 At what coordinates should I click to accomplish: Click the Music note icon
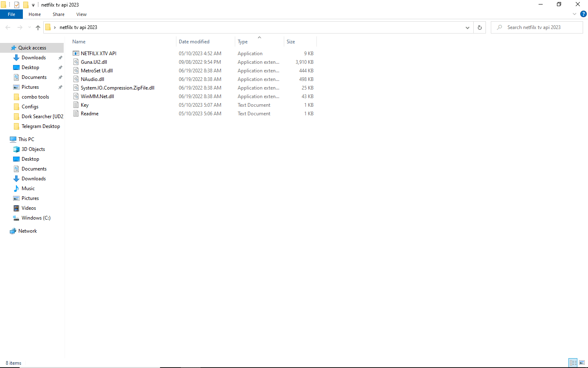16,188
